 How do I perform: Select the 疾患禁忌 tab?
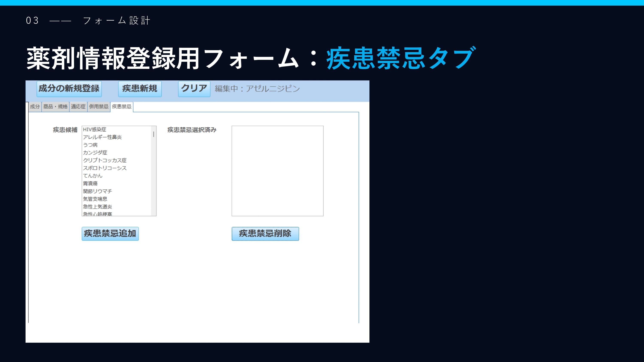click(122, 107)
